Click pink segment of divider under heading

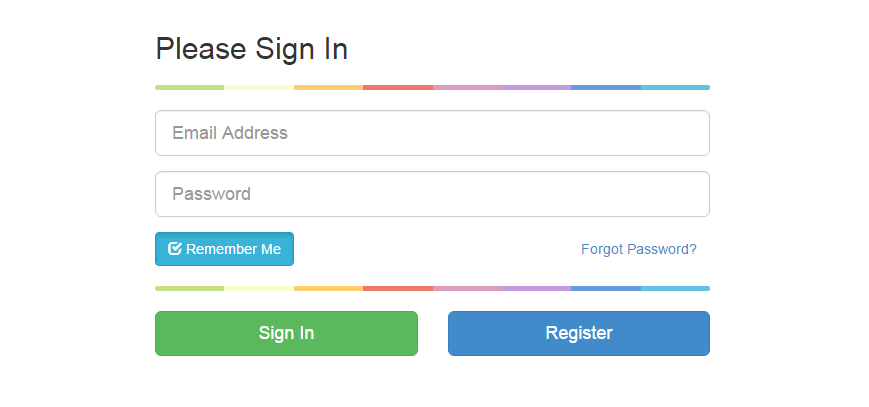[x=467, y=87]
